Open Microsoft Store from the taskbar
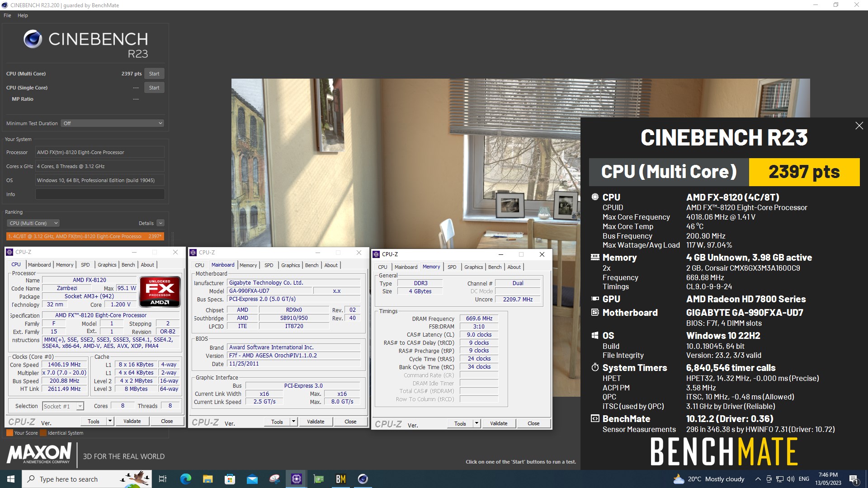The image size is (868, 488). 230,479
